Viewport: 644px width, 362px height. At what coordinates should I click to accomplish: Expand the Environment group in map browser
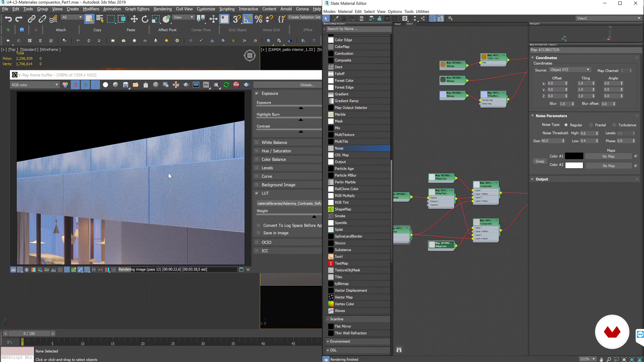click(x=328, y=342)
